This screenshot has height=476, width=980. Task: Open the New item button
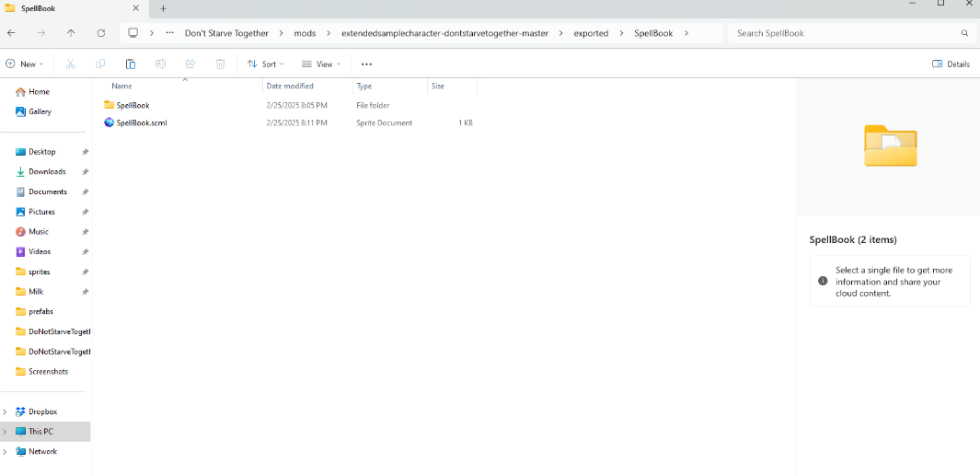[x=25, y=64]
